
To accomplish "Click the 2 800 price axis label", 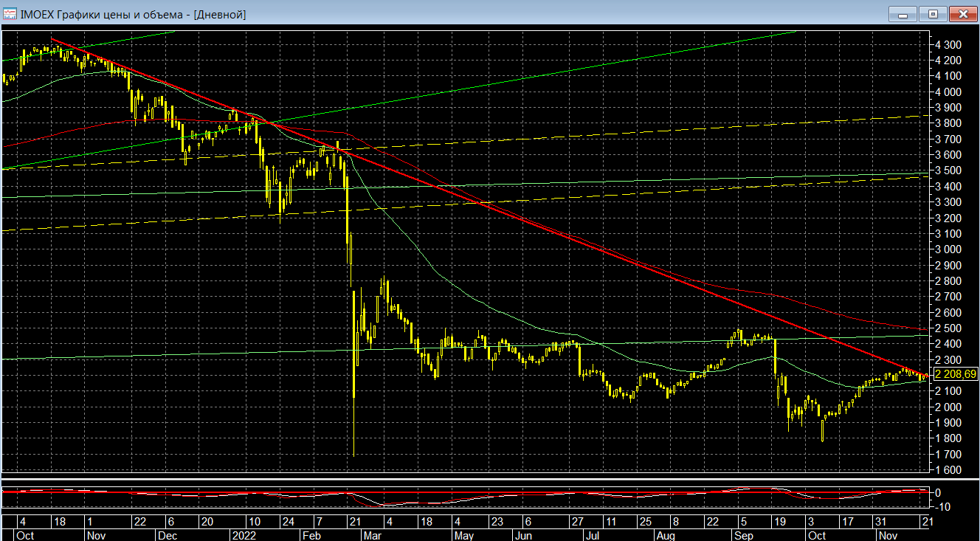I will point(948,281).
